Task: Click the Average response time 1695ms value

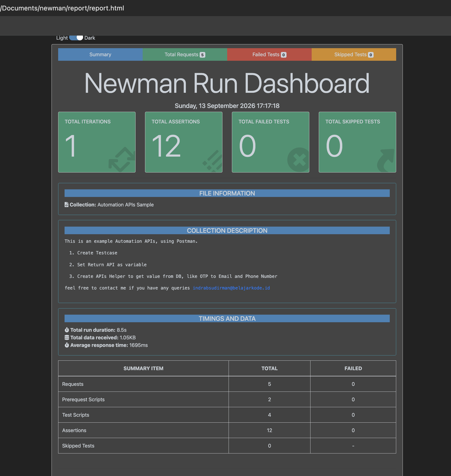Action: click(138, 345)
